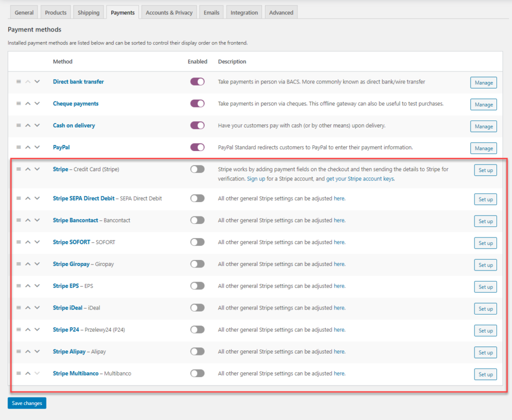The height and width of the screenshot is (420, 512).
Task: Open the Integration tab
Action: coord(244,12)
